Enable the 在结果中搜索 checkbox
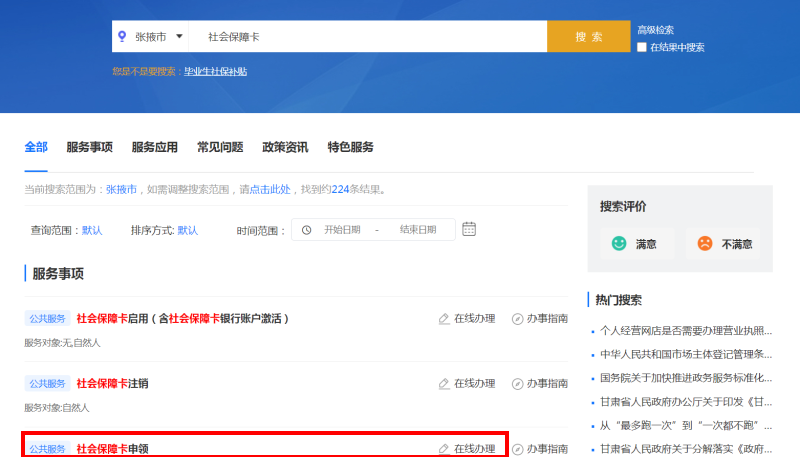800x457 pixels. (x=642, y=47)
